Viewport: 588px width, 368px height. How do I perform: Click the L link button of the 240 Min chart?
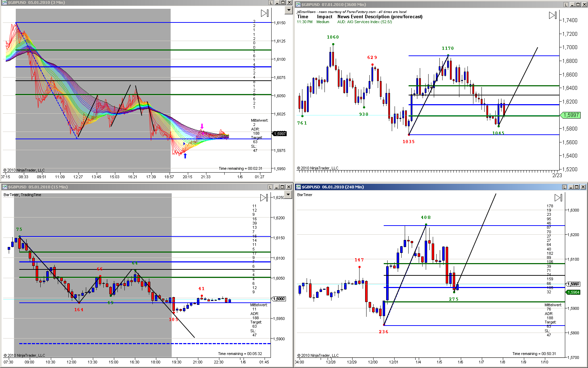point(565,187)
